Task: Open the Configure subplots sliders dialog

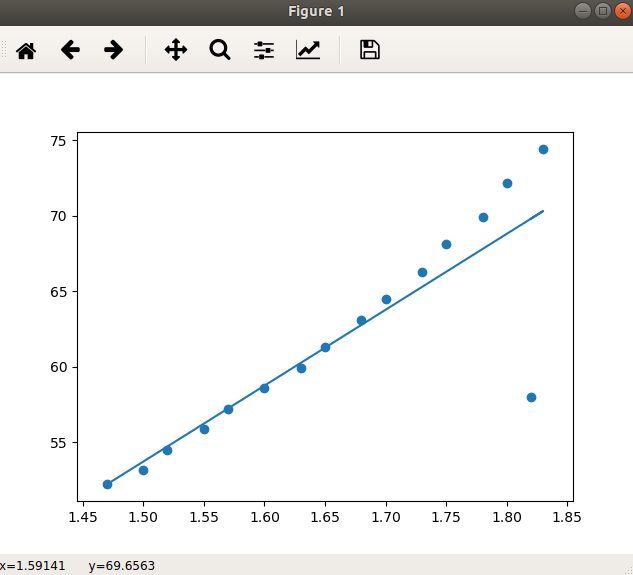Action: coord(264,50)
